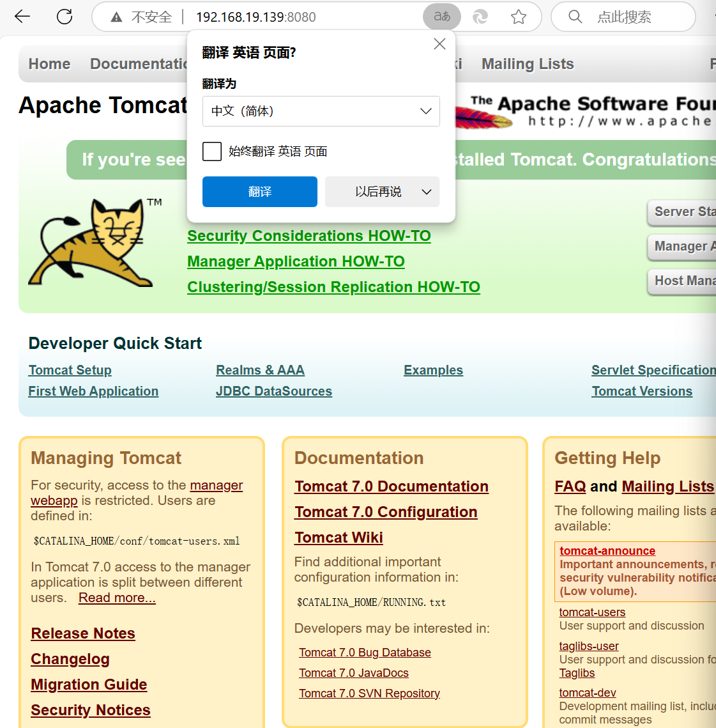716x728 pixels.
Task: Click the blue 翻译 button
Action: pyautogui.click(x=259, y=192)
